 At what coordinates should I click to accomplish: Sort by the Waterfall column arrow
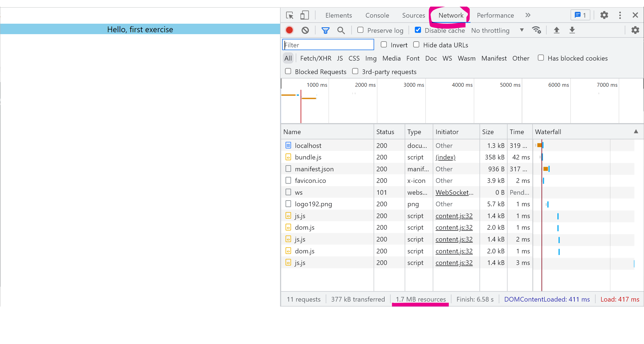point(636,132)
